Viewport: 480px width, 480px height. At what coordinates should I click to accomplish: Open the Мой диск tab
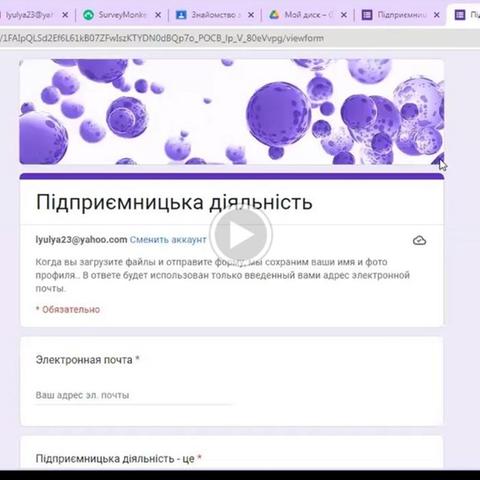(x=308, y=15)
